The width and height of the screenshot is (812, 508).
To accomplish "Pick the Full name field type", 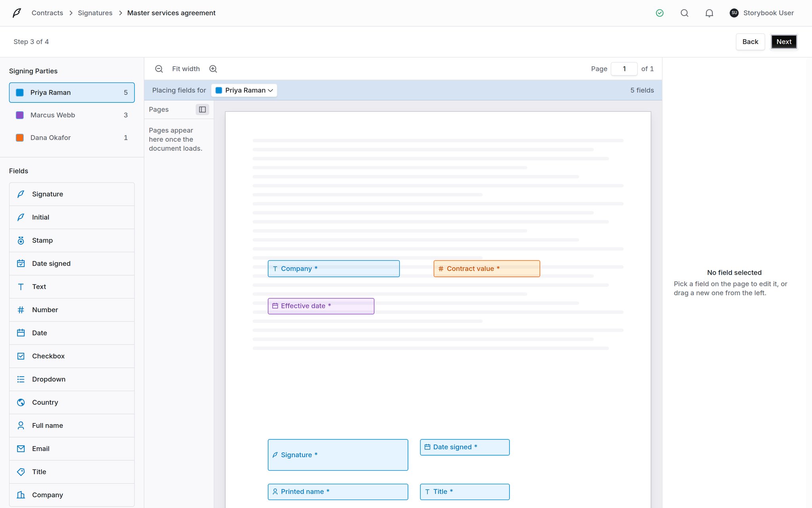I will 72,425.
